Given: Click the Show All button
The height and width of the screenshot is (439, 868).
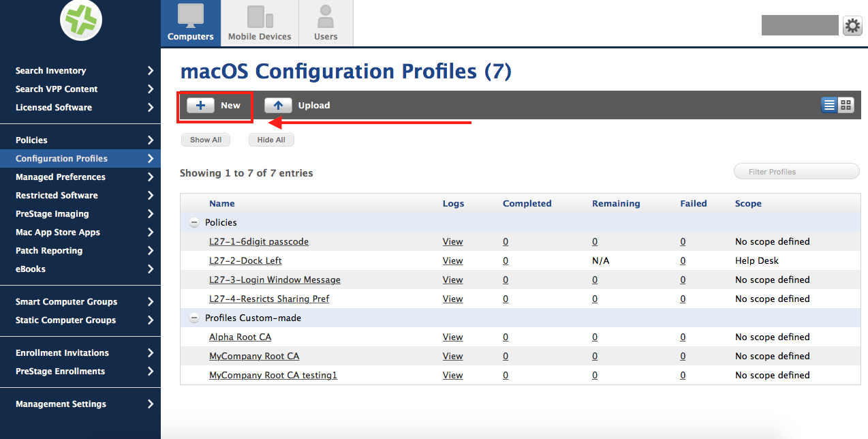Looking at the screenshot, I should tap(206, 140).
